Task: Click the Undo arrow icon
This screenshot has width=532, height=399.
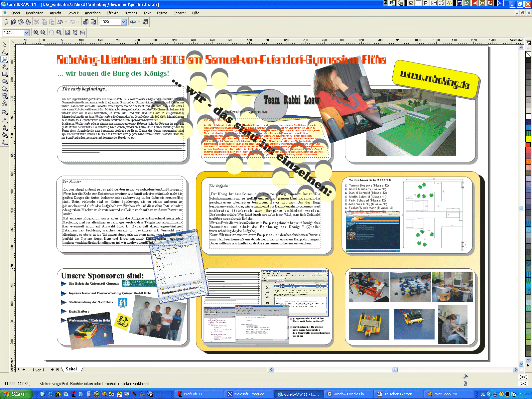Action: point(60,22)
